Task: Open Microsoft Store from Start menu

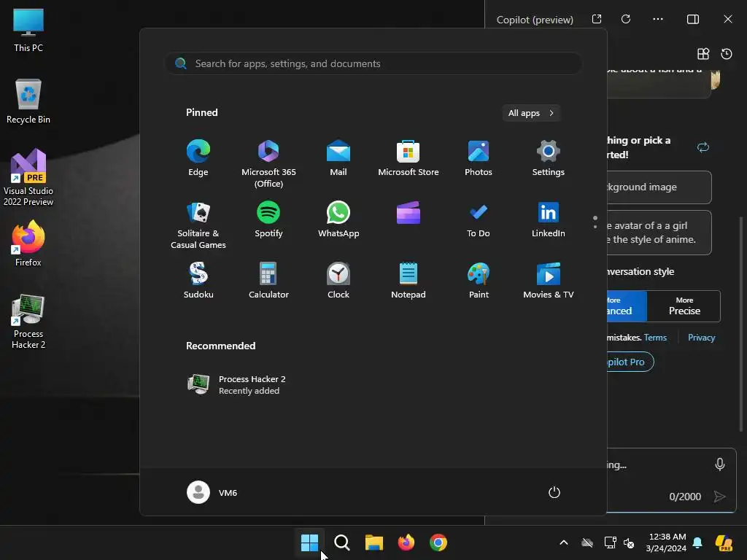Action: [x=409, y=158]
